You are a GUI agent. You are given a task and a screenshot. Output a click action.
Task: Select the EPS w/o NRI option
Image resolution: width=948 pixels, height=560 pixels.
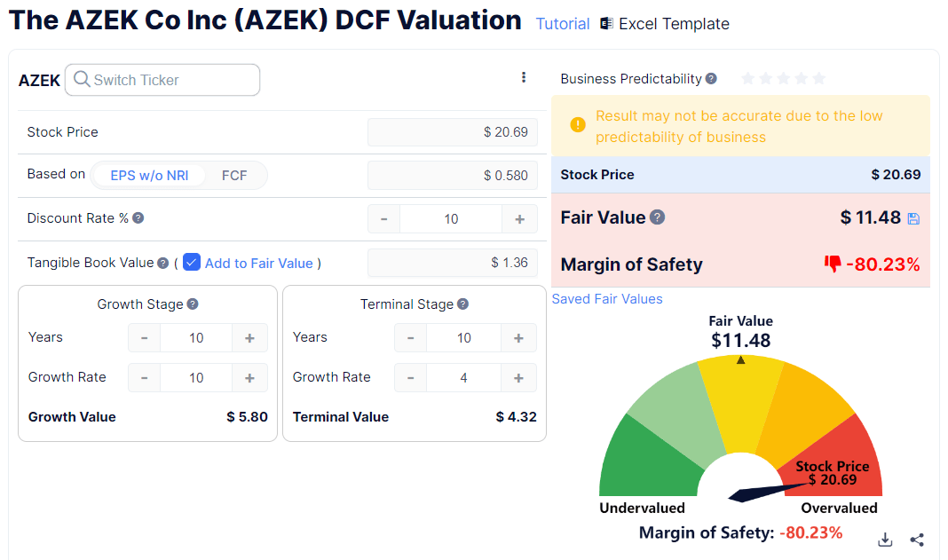pos(147,175)
